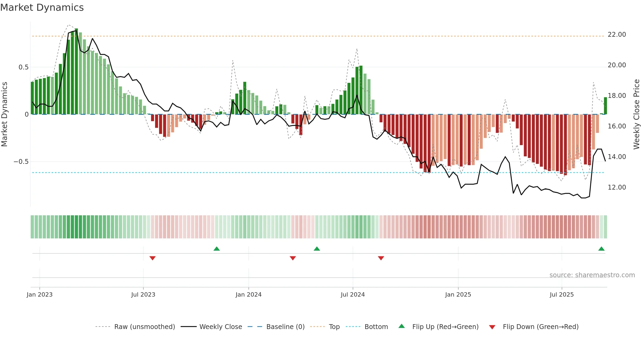The width and height of the screenshot is (644, 362).
Task: Click the 14.00 price axis label
Action: 617,157
